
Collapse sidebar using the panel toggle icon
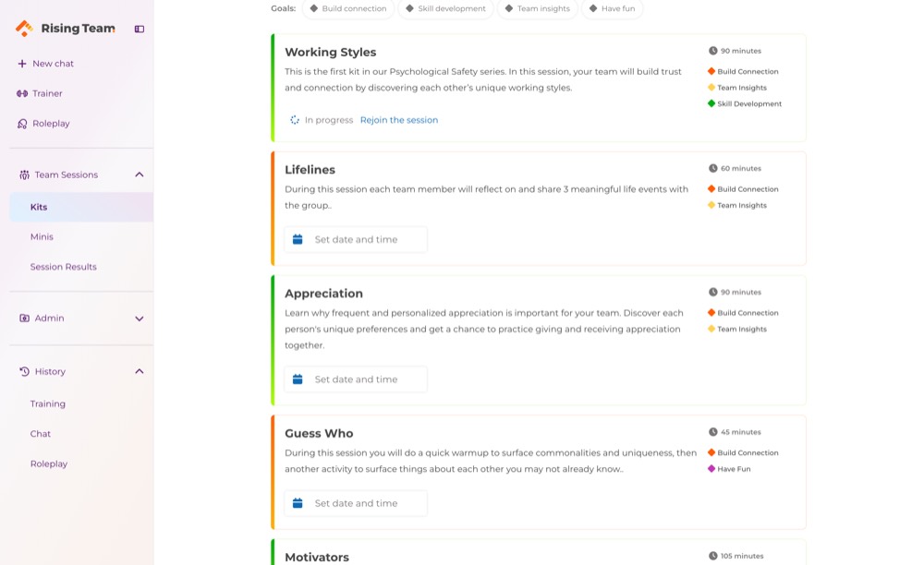[x=140, y=29]
